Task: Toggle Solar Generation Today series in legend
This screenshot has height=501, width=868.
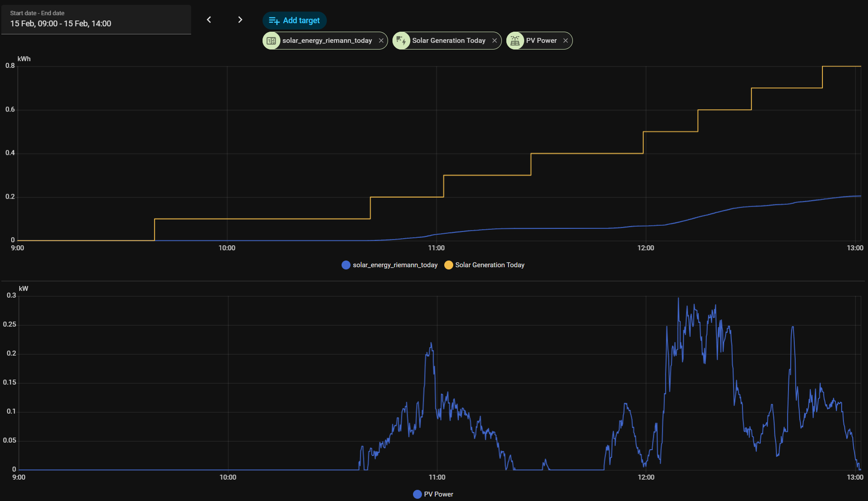Action: pos(489,265)
